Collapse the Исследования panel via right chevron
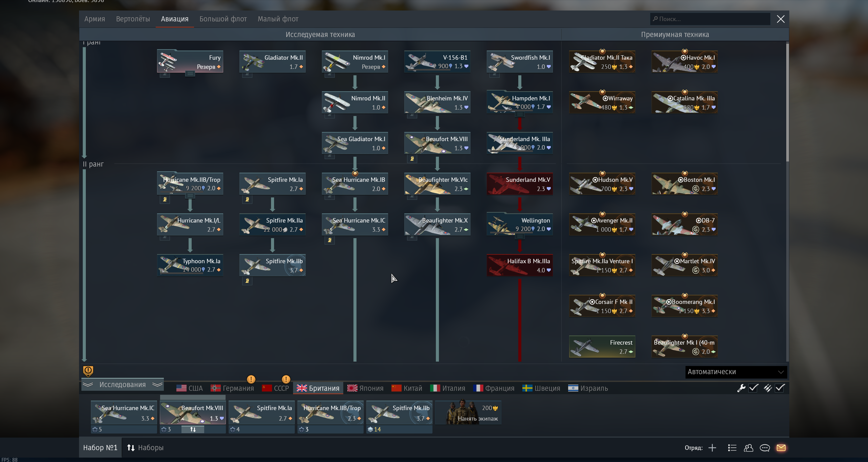This screenshot has height=462, width=868. click(157, 385)
